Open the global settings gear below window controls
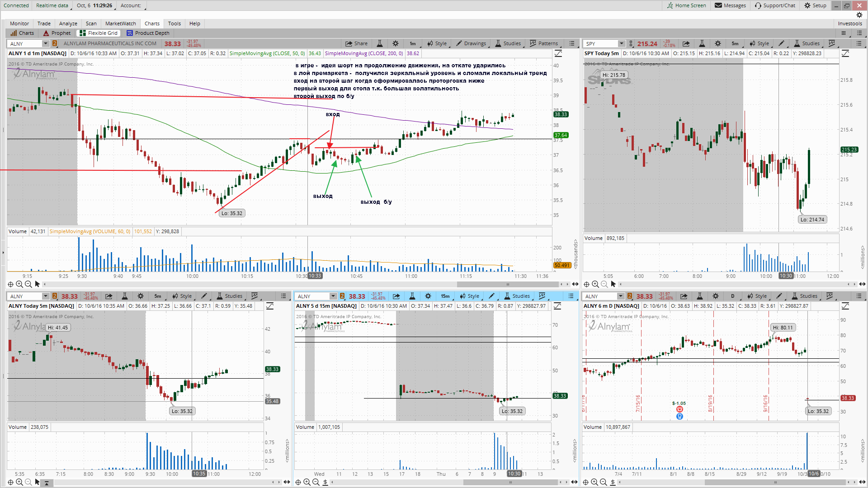Screen dimensions: 868x488 [859, 15]
